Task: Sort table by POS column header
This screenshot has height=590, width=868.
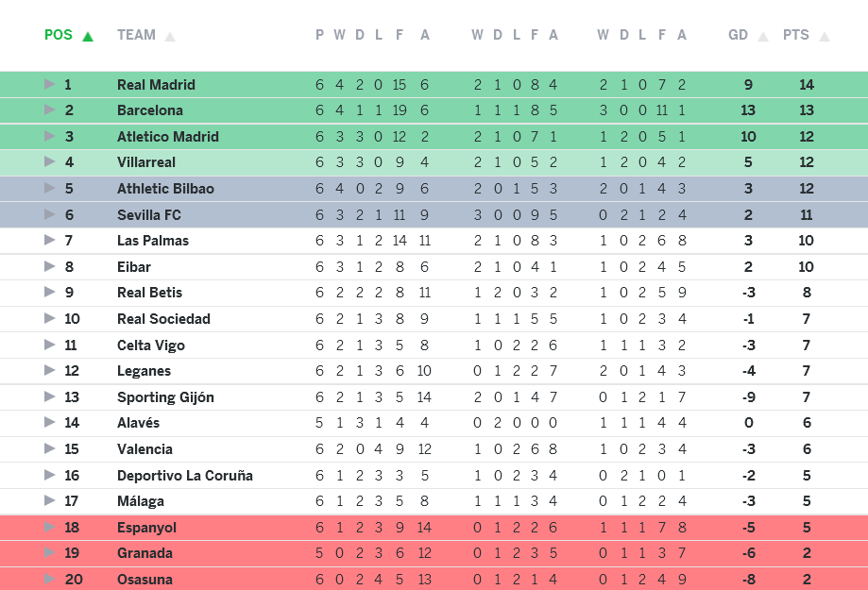Action: (x=58, y=35)
